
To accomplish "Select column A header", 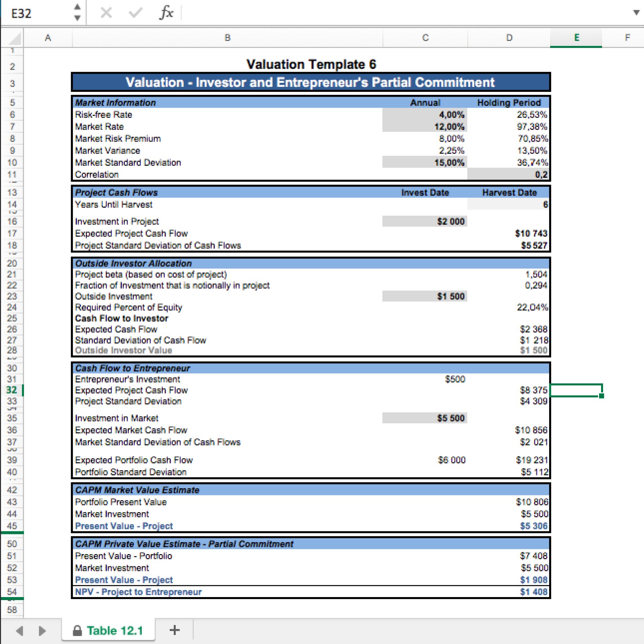I will (x=48, y=38).
